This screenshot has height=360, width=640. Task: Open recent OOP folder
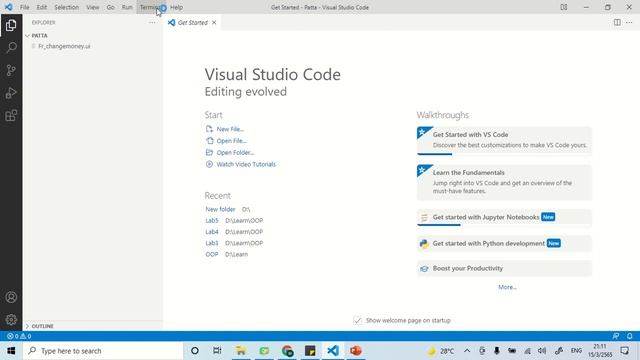coord(212,254)
